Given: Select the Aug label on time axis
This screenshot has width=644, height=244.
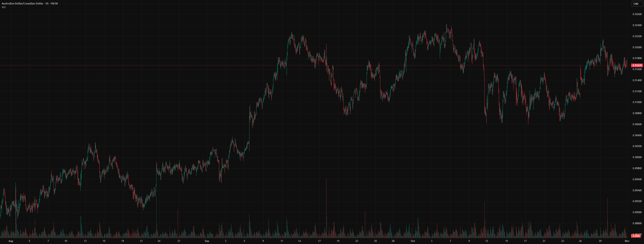Looking at the screenshot, I should (x=10, y=241).
